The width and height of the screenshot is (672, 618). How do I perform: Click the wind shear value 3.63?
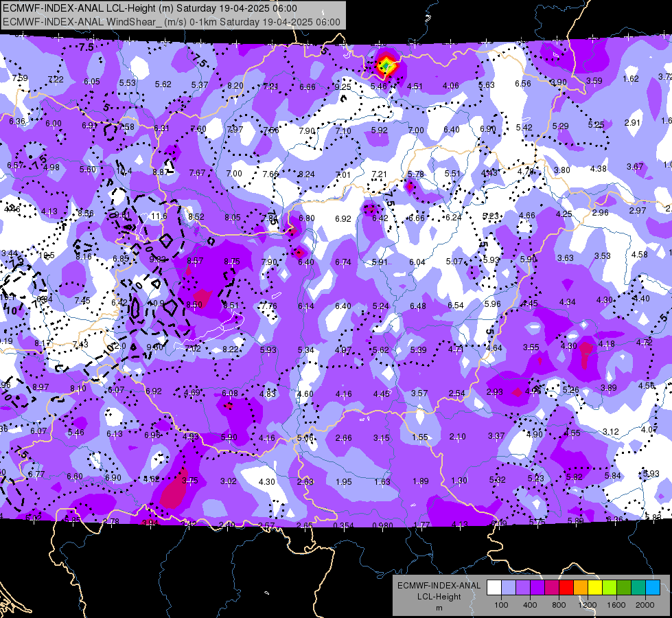tap(566, 257)
